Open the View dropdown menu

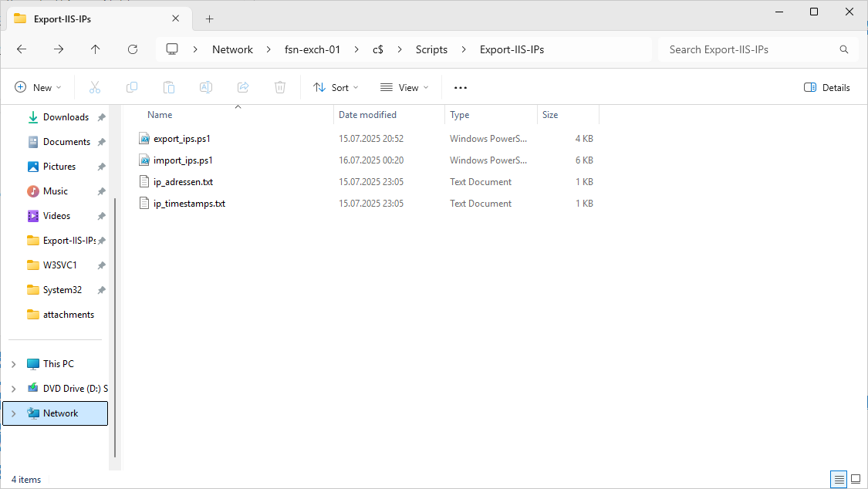click(404, 87)
